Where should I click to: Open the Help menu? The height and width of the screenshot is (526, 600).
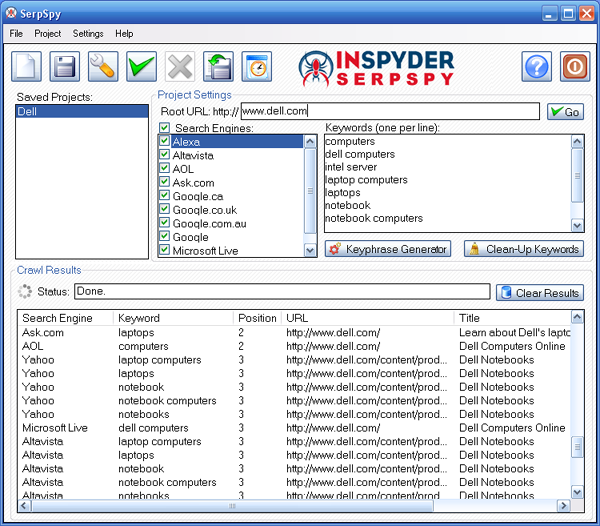(124, 34)
